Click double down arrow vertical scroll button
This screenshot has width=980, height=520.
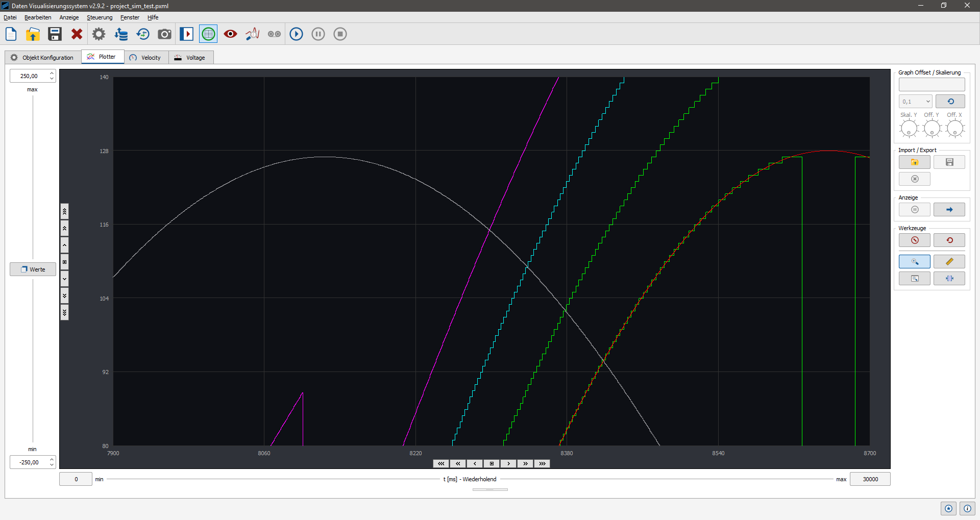[x=64, y=295]
